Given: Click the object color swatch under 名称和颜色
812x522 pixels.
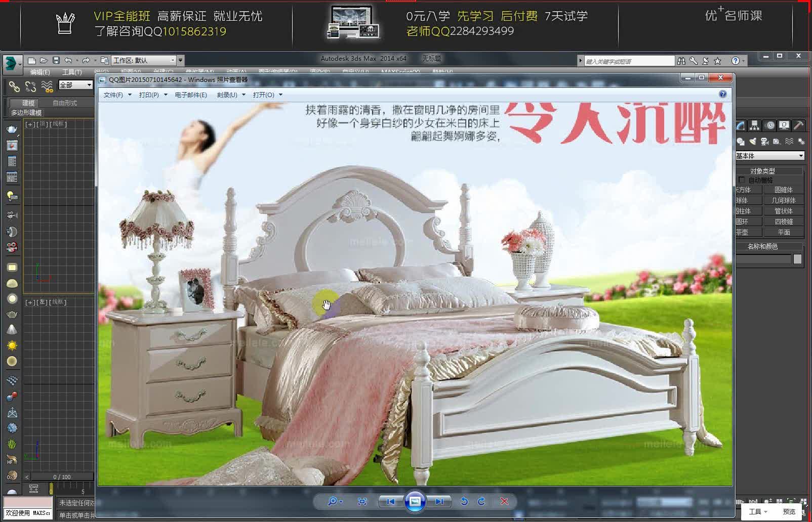Looking at the screenshot, I should coord(798,258).
